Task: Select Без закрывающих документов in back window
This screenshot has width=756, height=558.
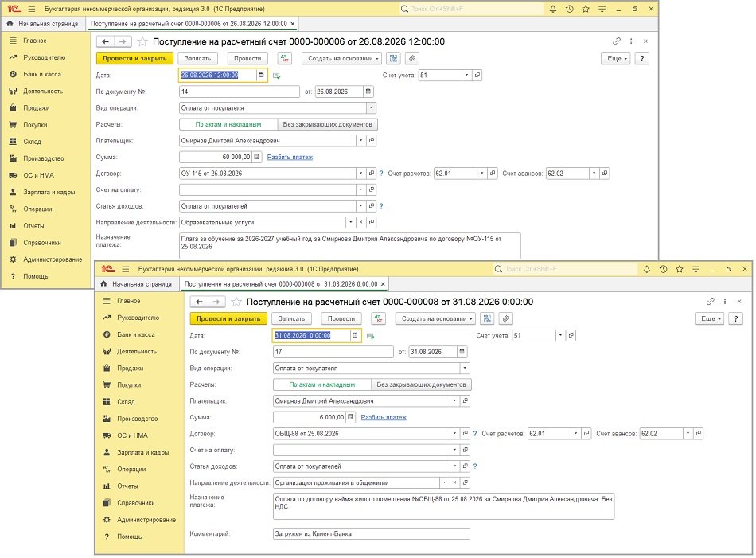Action: tap(327, 124)
